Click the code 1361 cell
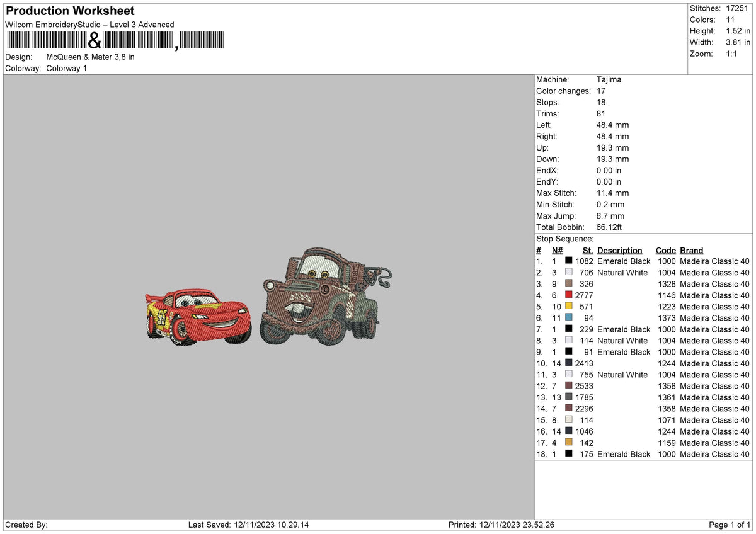 click(666, 397)
